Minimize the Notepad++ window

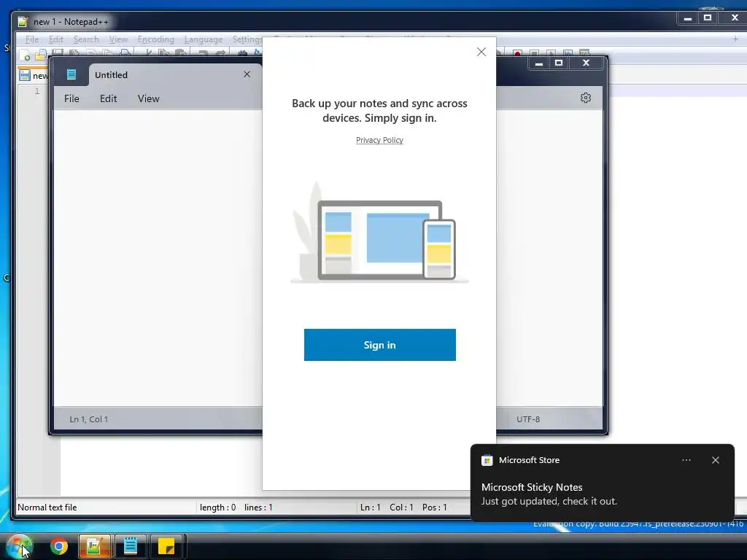pos(687,18)
